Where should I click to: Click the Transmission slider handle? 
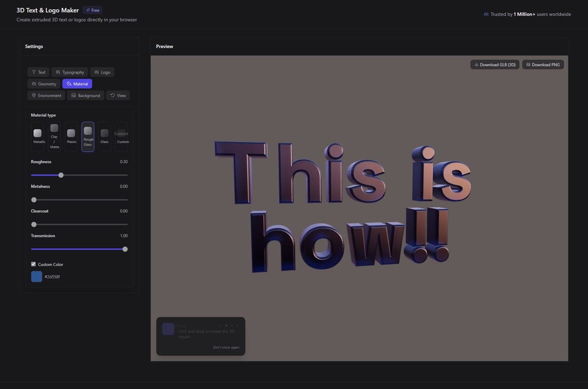[125, 249]
